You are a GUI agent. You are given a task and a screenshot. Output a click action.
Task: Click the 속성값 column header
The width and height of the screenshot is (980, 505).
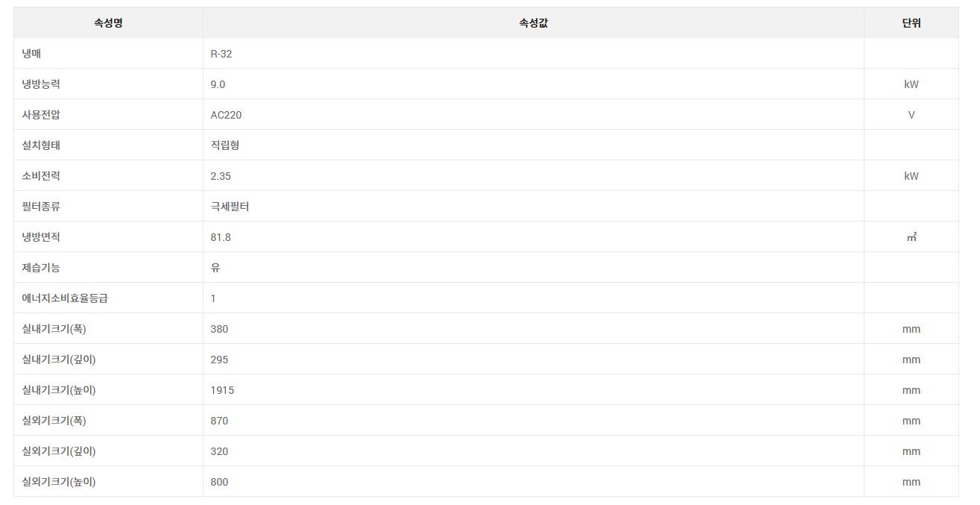(x=534, y=23)
